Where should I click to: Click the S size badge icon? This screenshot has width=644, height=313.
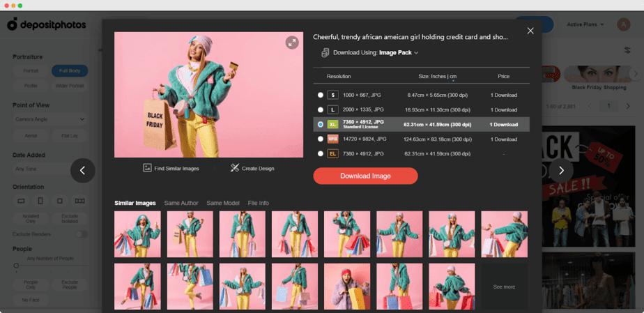[x=332, y=95]
